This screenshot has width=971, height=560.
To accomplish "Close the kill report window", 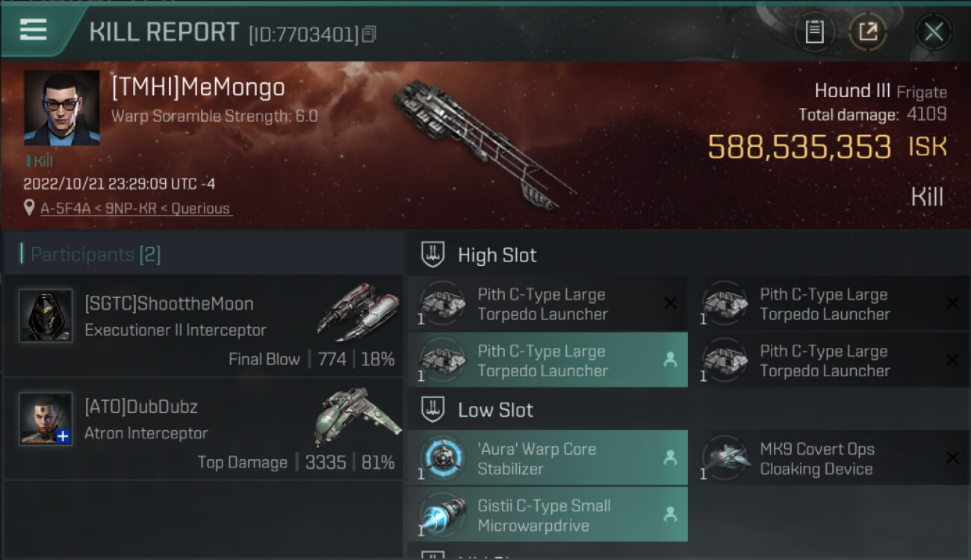I will (934, 32).
